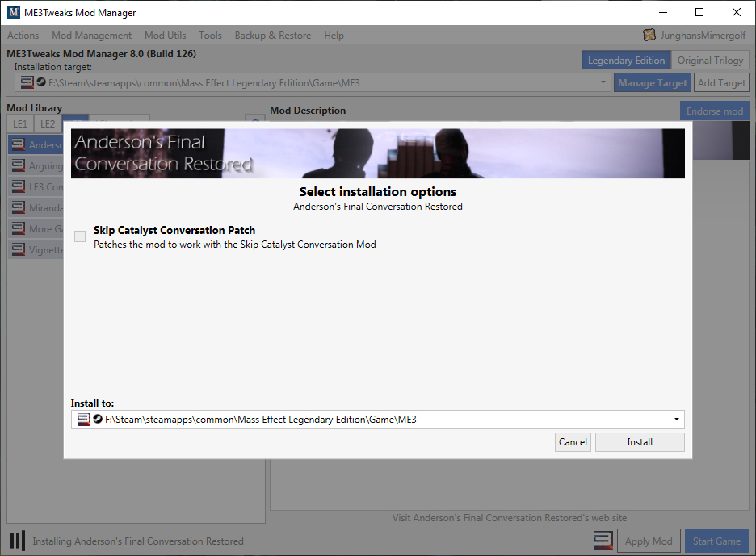
Task: Click the 'Select installation options' heading
Action: pos(377,192)
